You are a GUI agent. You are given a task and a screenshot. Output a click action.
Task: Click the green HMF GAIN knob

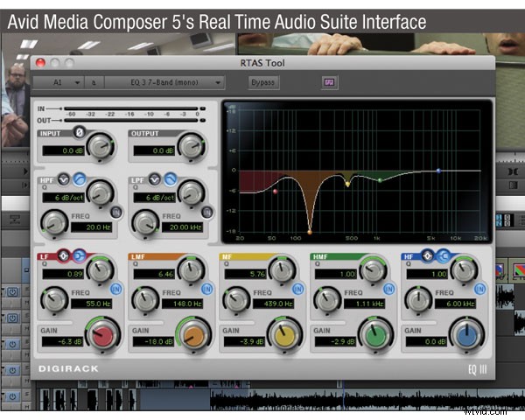pos(376,335)
